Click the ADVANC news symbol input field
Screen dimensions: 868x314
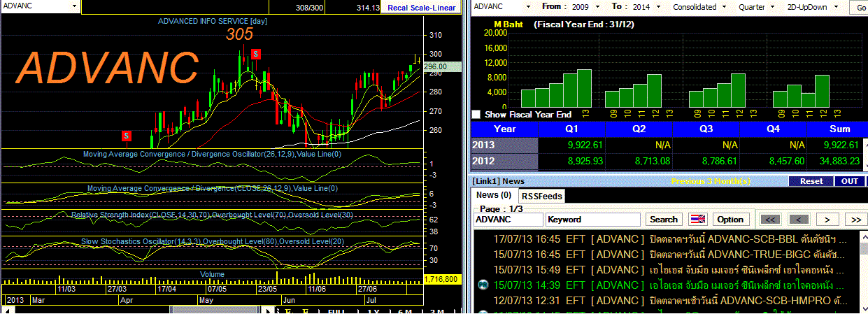coord(508,220)
